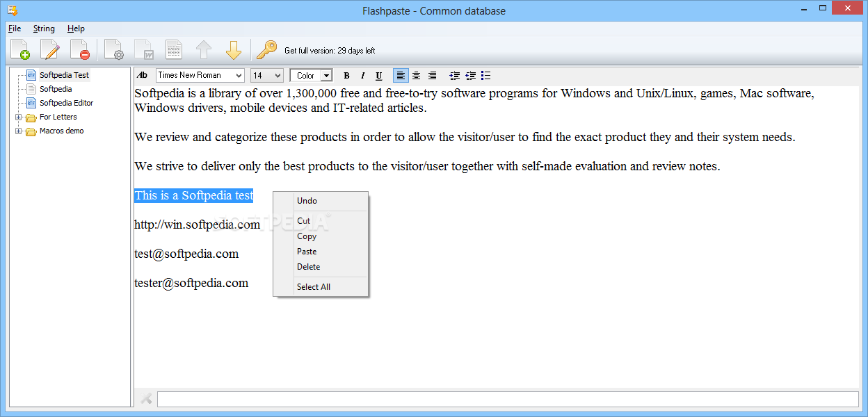This screenshot has width=868, height=417.
Task: Click the RTF icon beside Softpedia Test
Action: pos(31,75)
